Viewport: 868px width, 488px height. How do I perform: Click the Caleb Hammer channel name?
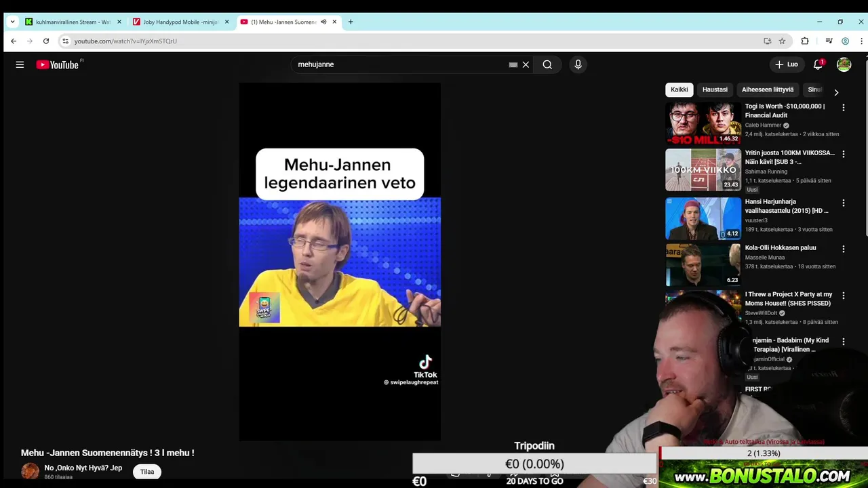tap(763, 125)
